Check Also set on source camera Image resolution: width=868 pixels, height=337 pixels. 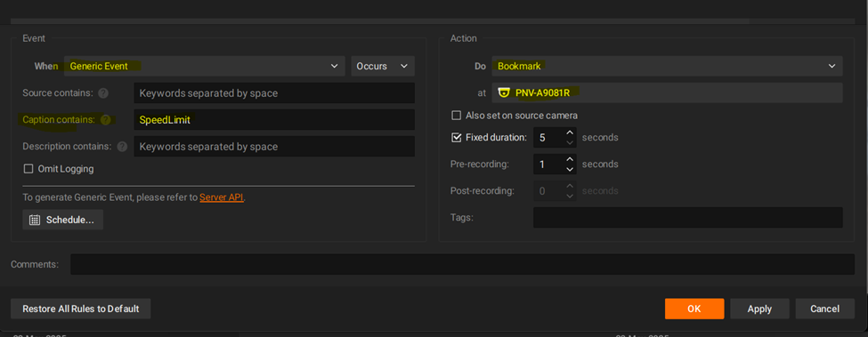pyautogui.click(x=456, y=116)
